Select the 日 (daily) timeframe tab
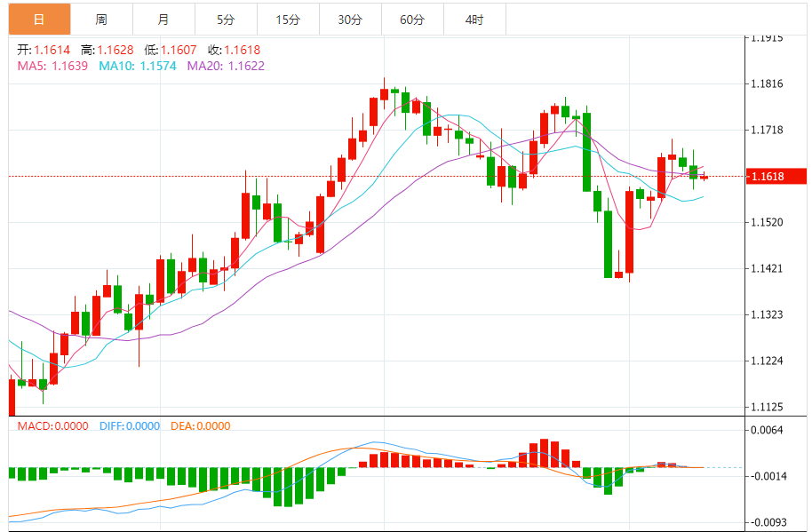 [x=39, y=20]
